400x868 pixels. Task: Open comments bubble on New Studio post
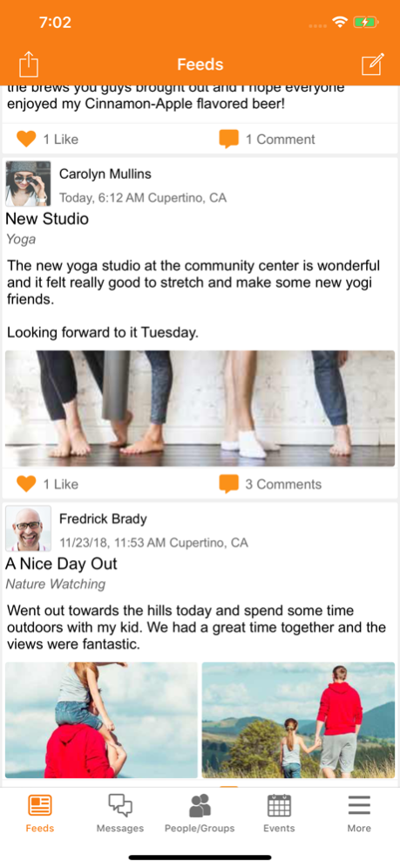(x=228, y=484)
